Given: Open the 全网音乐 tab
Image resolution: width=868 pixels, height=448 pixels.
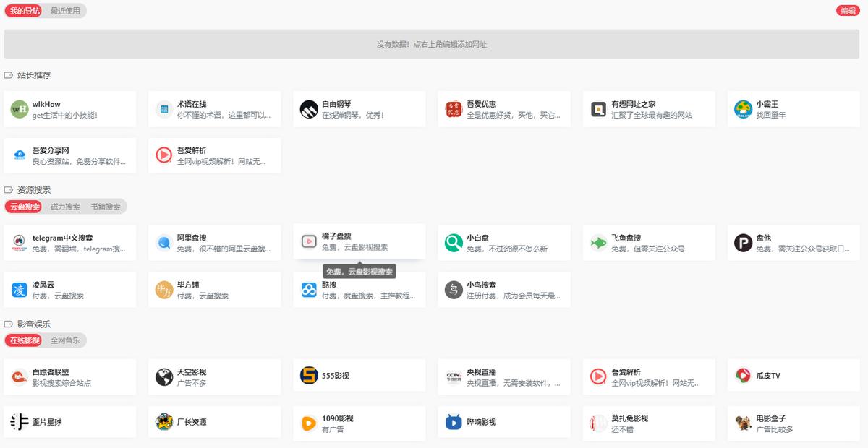Looking at the screenshot, I should tap(65, 340).
